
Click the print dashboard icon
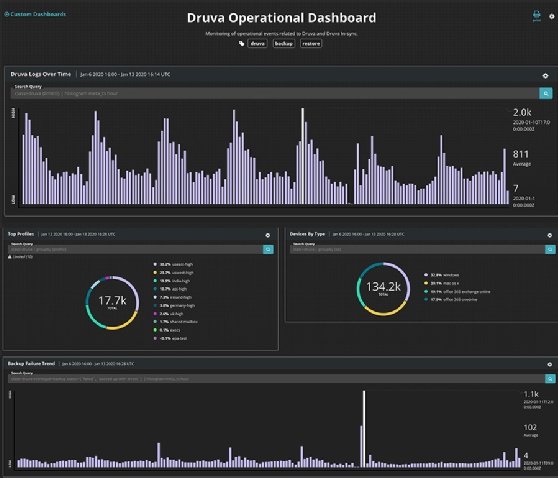tap(537, 16)
